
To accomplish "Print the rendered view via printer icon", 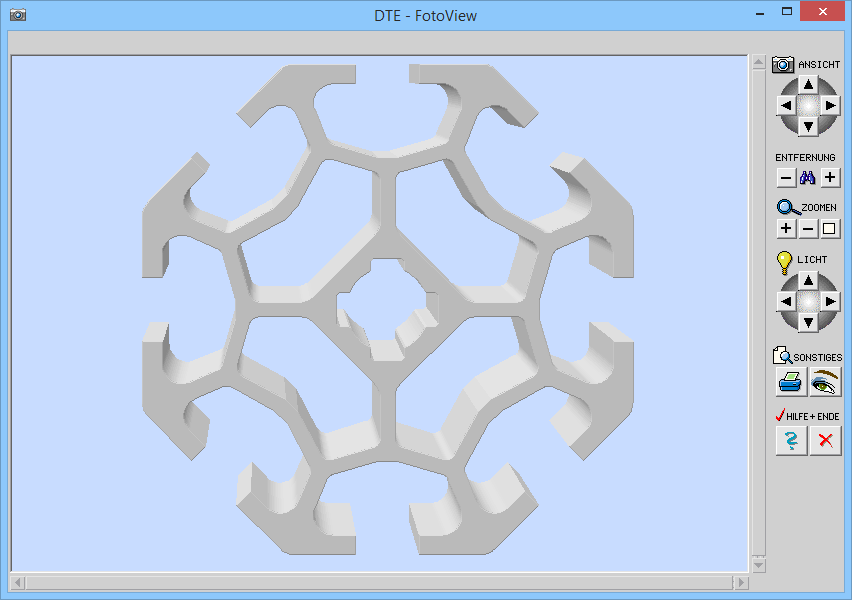I will (x=791, y=381).
